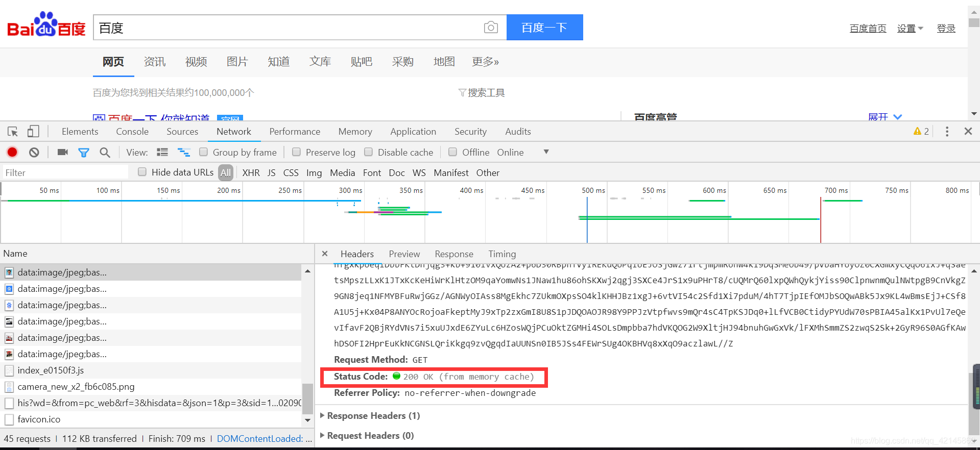Click the request list scrollbar thumb
This screenshot has height=450, width=980.
point(307,398)
